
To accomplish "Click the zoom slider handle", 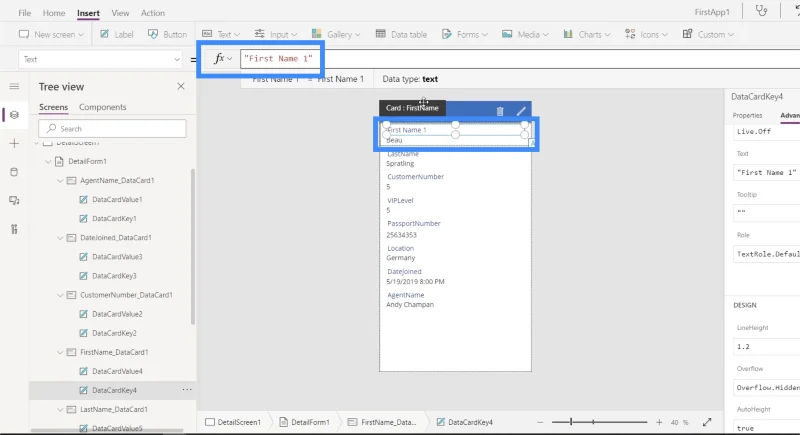I will tap(571, 422).
